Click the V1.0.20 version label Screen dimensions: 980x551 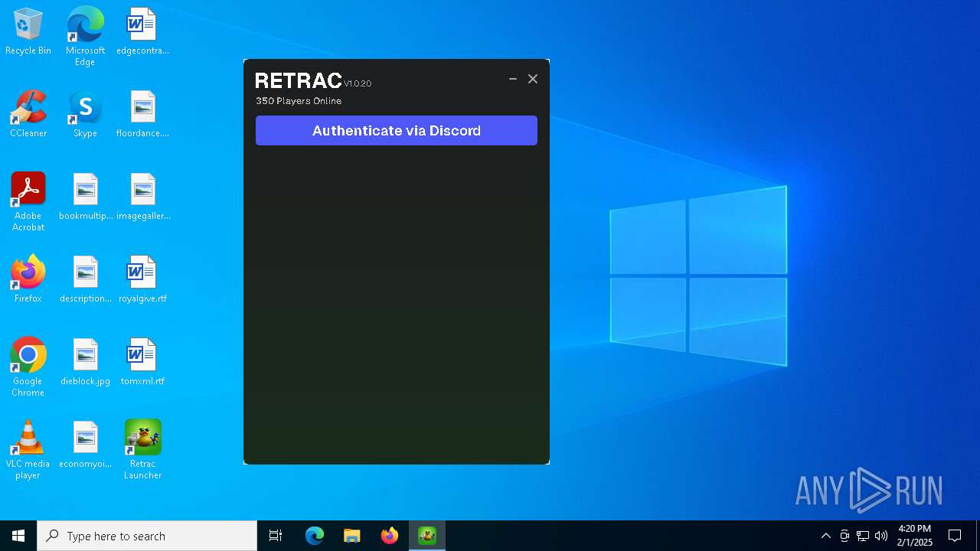point(358,83)
